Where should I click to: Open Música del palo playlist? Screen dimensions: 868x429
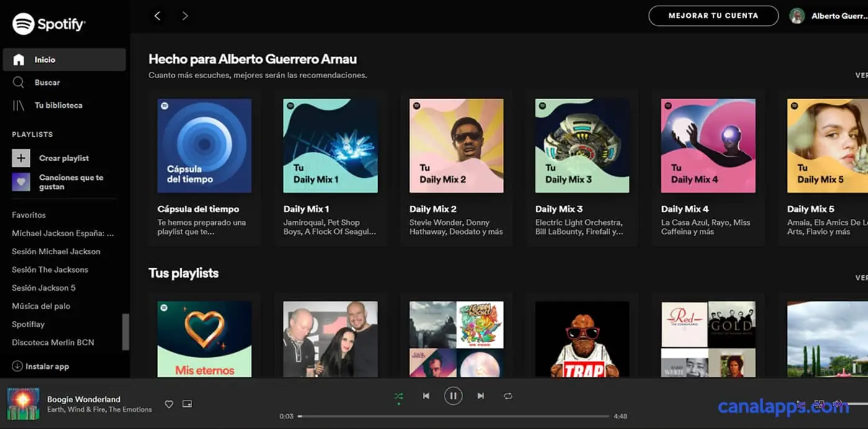[x=41, y=306]
